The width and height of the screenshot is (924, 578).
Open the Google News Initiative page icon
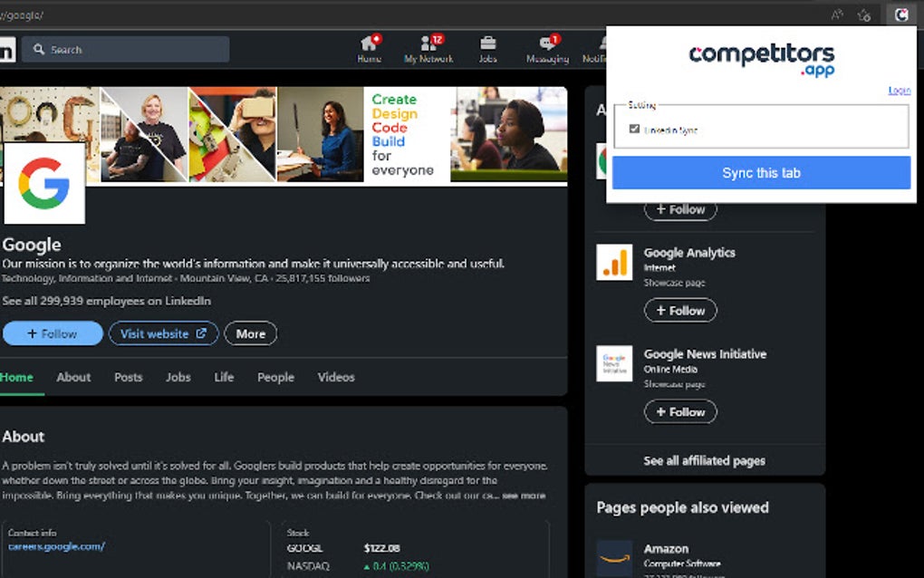tap(613, 363)
